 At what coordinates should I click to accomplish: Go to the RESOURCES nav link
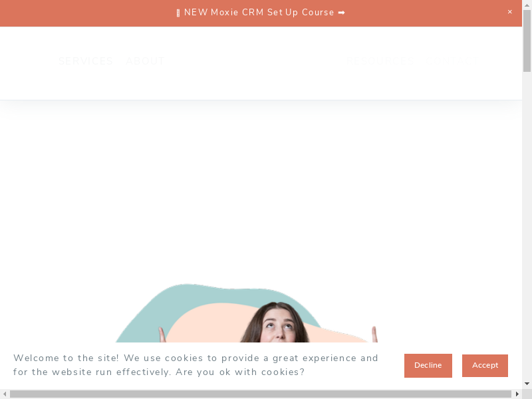point(380,61)
